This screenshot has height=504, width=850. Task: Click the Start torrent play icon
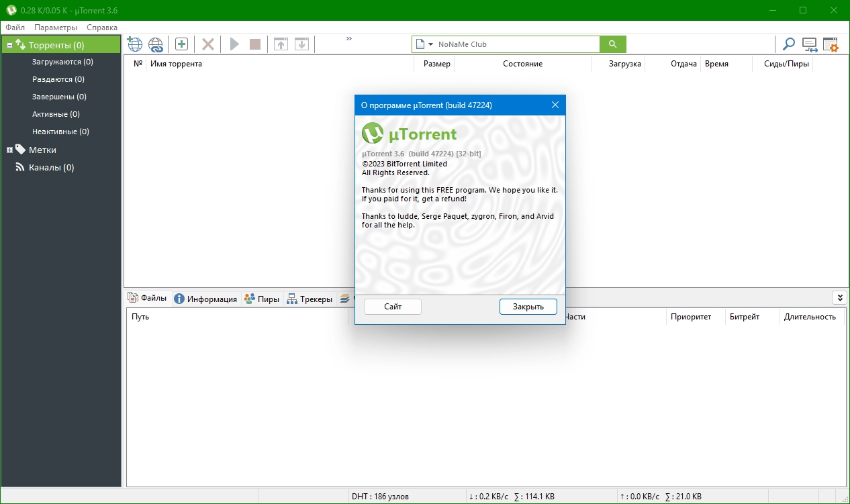click(x=234, y=44)
